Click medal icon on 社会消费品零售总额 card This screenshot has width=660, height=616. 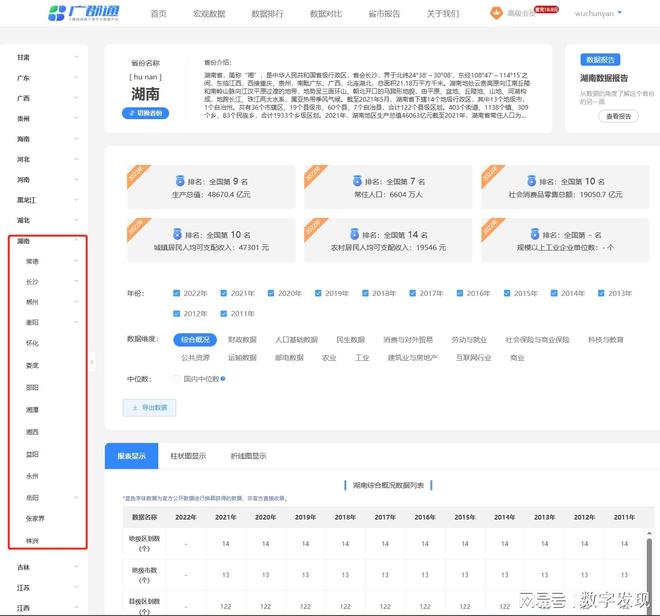[x=532, y=181]
